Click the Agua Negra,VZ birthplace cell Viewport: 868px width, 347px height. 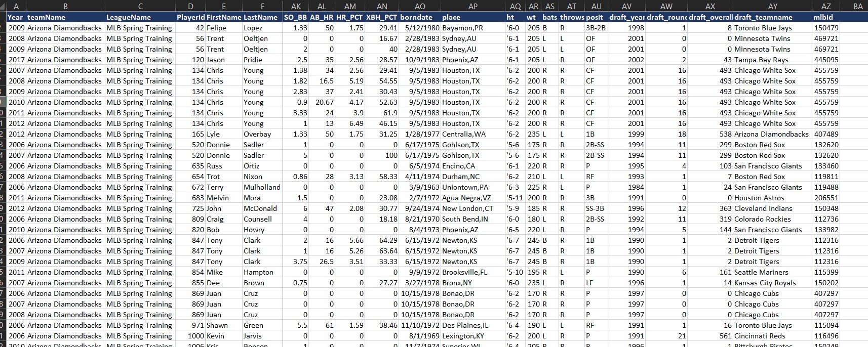click(466, 198)
